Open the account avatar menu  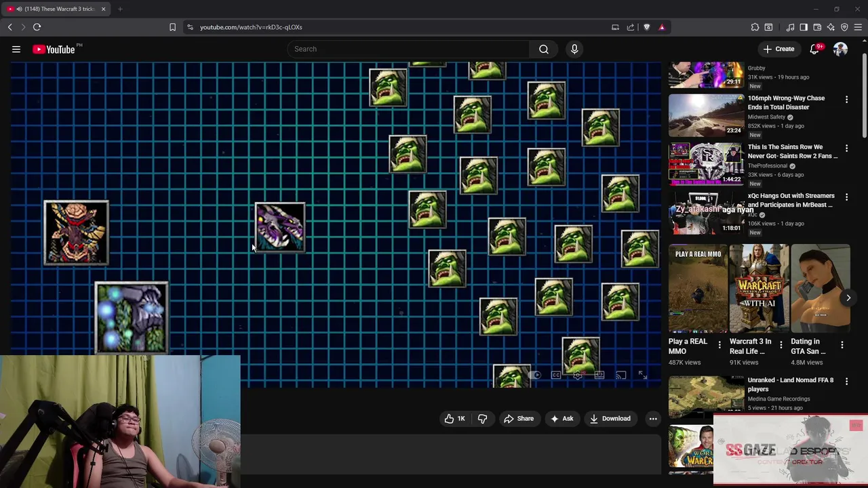click(840, 49)
